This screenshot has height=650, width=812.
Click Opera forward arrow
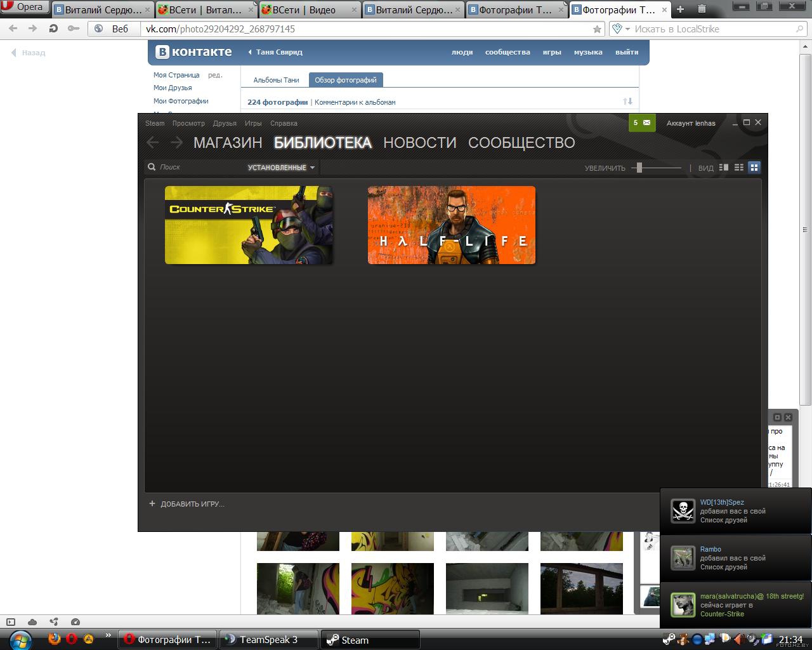(33, 29)
